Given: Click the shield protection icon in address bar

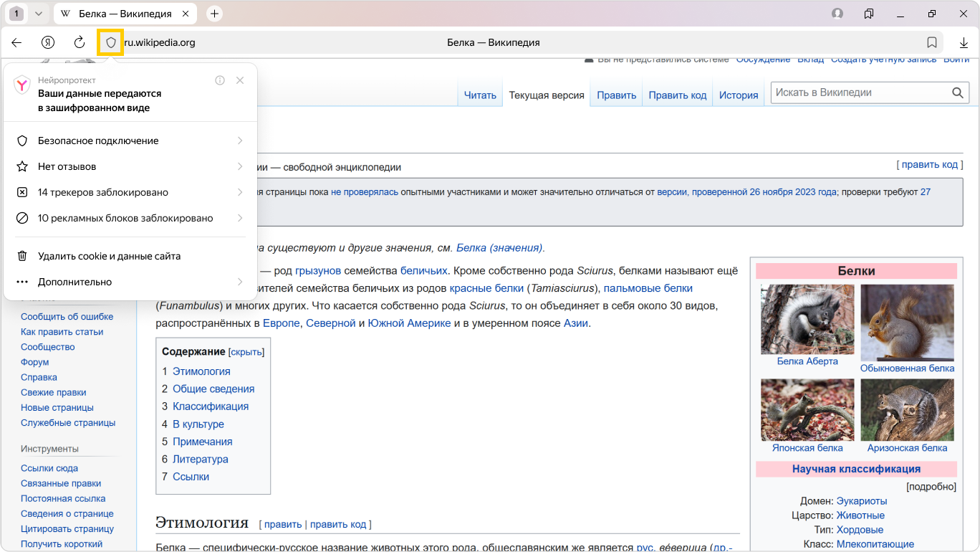Looking at the screenshot, I should (x=110, y=43).
